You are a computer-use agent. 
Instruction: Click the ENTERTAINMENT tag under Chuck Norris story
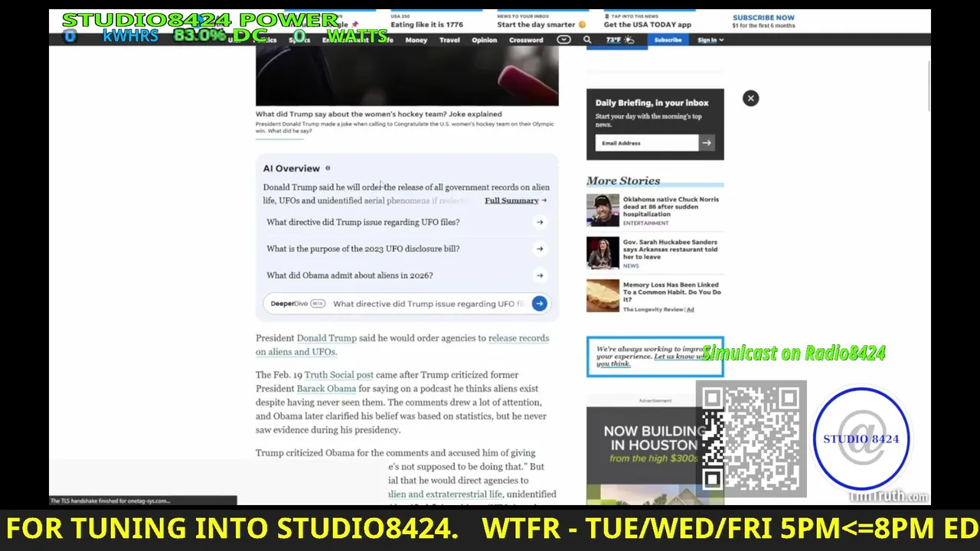(645, 223)
